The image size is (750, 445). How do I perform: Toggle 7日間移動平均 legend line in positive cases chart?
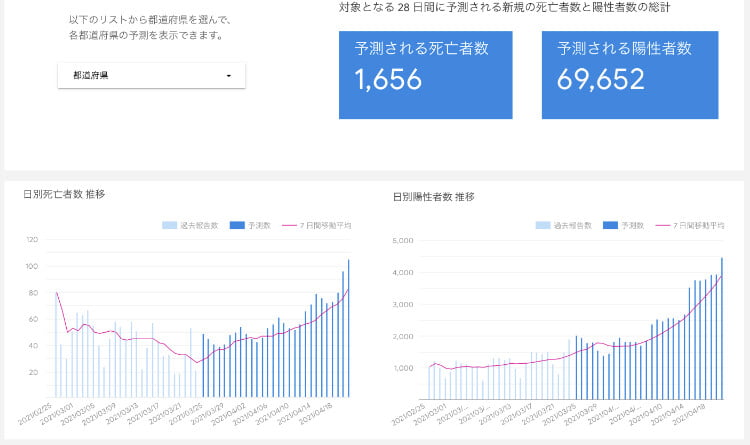tap(664, 226)
